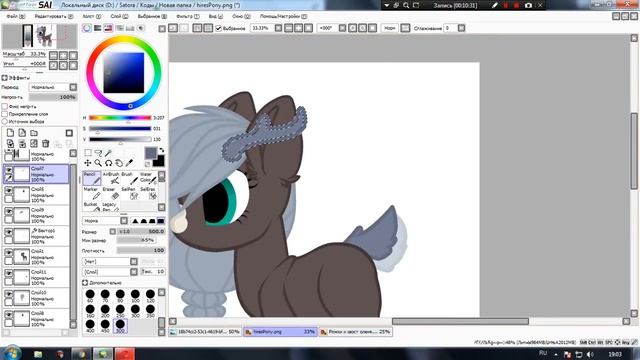The image size is (640, 360).
Task: Pick the Rotate canvas tool
Action: click(x=109, y=163)
